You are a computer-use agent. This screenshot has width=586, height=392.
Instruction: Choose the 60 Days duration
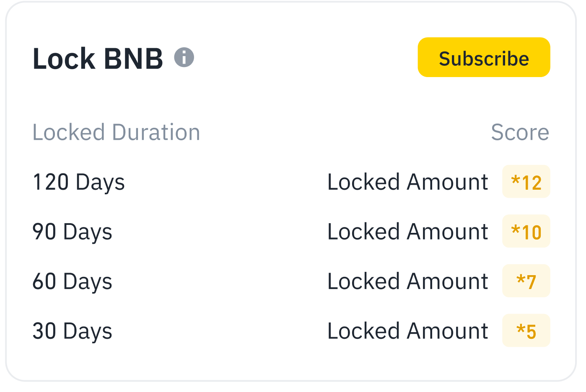click(73, 281)
